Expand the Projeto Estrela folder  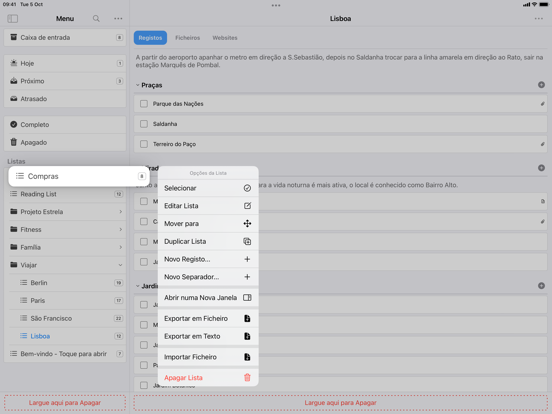pyautogui.click(x=120, y=212)
